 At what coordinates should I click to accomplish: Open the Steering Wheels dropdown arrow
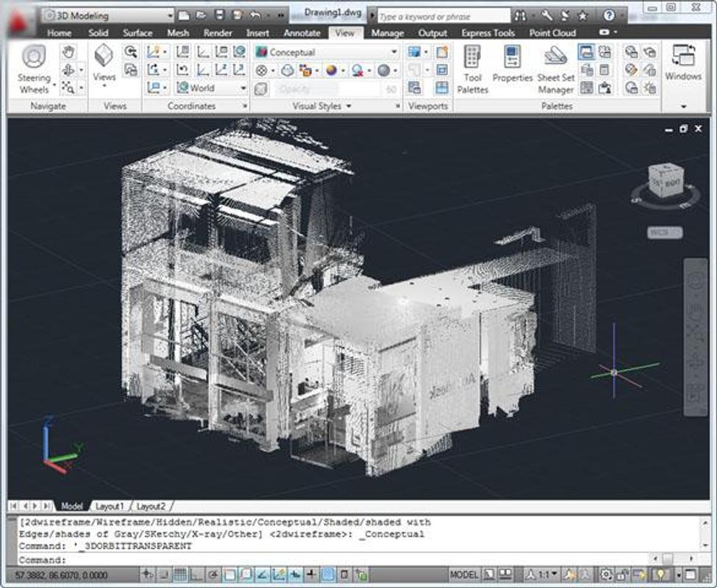point(55,85)
